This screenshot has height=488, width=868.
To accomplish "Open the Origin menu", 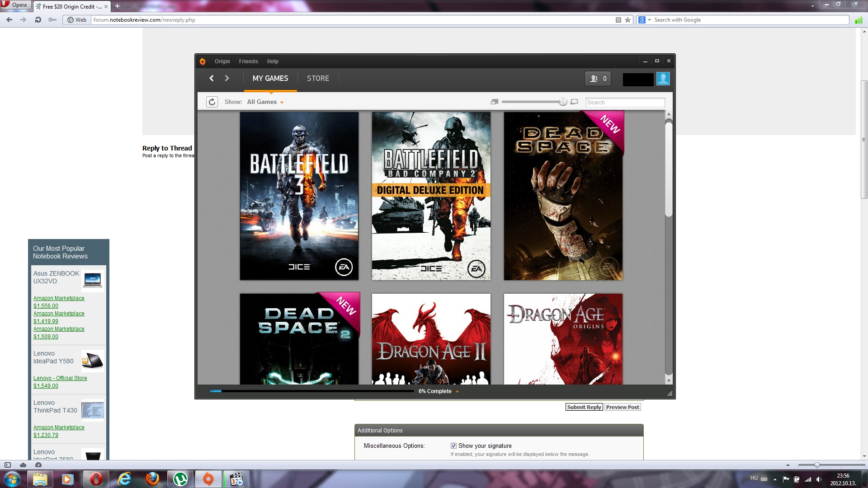I will (x=222, y=61).
